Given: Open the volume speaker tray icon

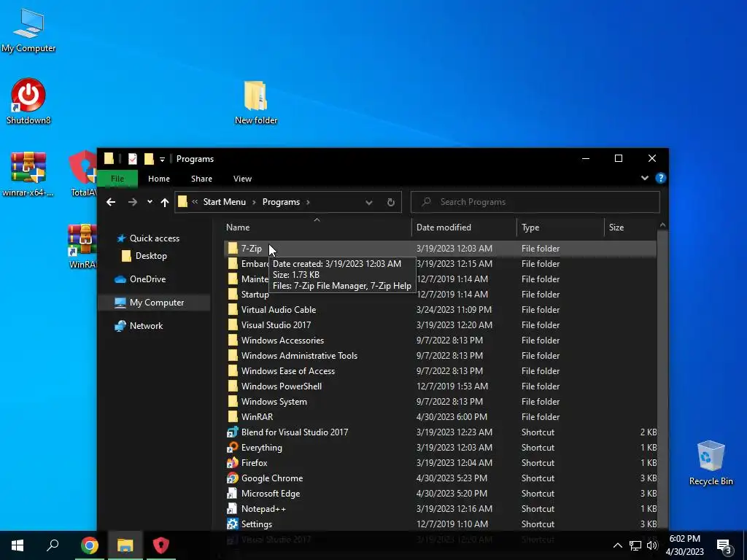Looking at the screenshot, I should pyautogui.click(x=652, y=545).
